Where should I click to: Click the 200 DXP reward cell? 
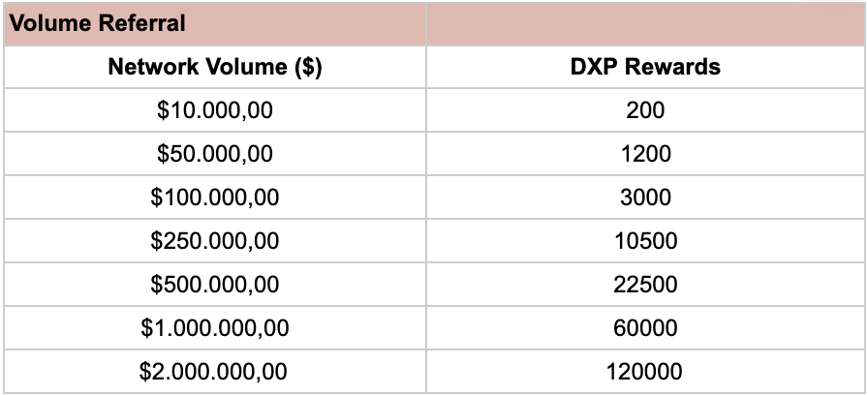[645, 110]
